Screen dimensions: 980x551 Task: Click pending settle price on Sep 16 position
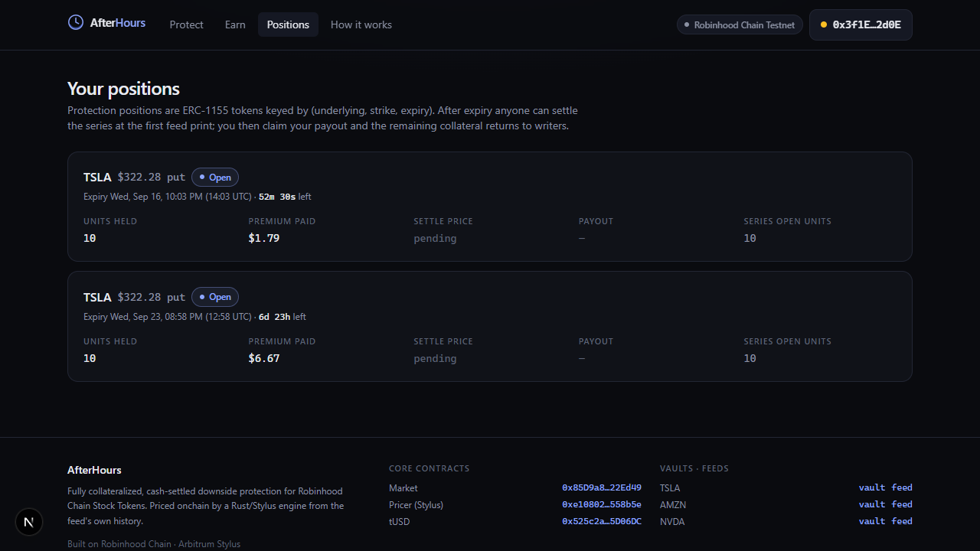pyautogui.click(x=435, y=238)
